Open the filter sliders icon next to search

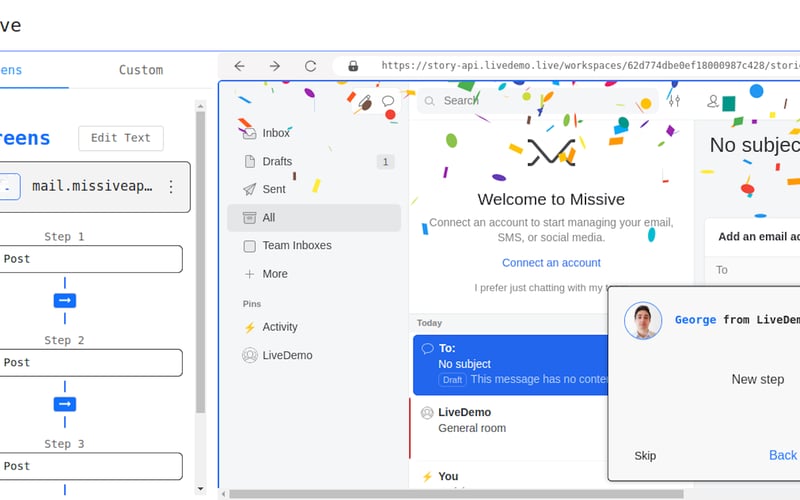pyautogui.click(x=674, y=101)
